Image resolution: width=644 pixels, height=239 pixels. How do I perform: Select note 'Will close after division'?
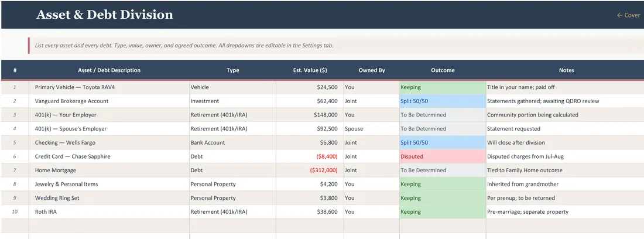tap(565, 142)
